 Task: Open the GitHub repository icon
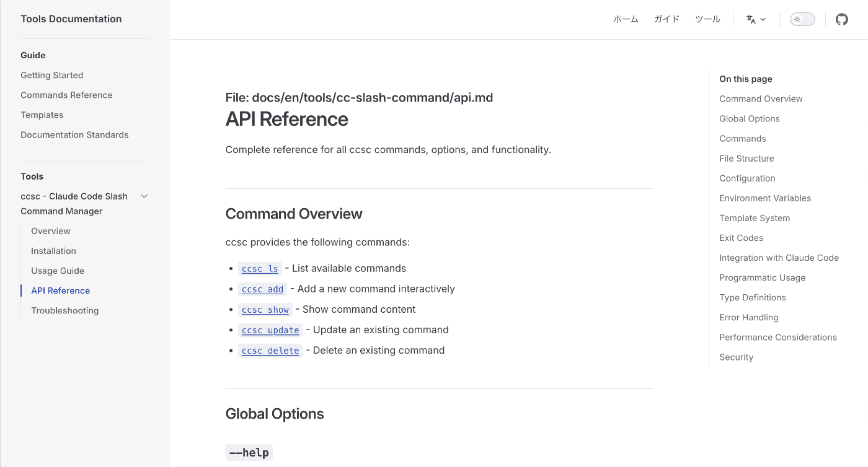click(841, 19)
